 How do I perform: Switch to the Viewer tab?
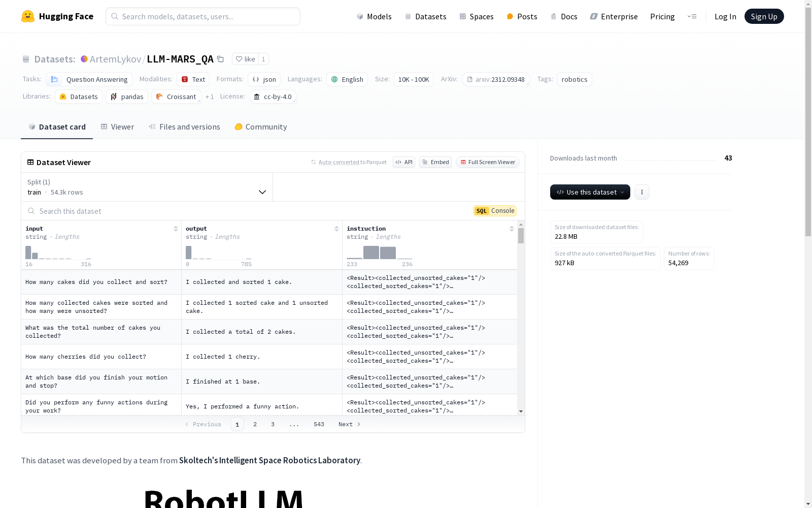click(117, 126)
